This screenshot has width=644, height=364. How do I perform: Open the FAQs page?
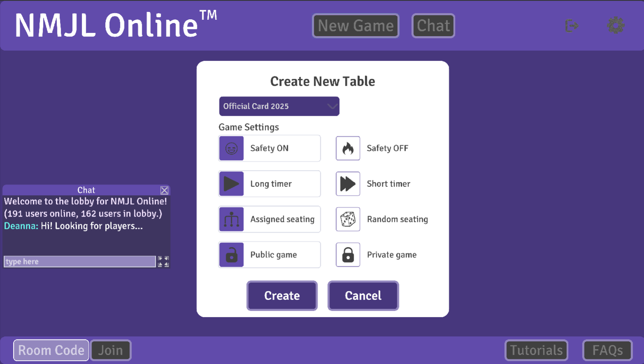(607, 350)
